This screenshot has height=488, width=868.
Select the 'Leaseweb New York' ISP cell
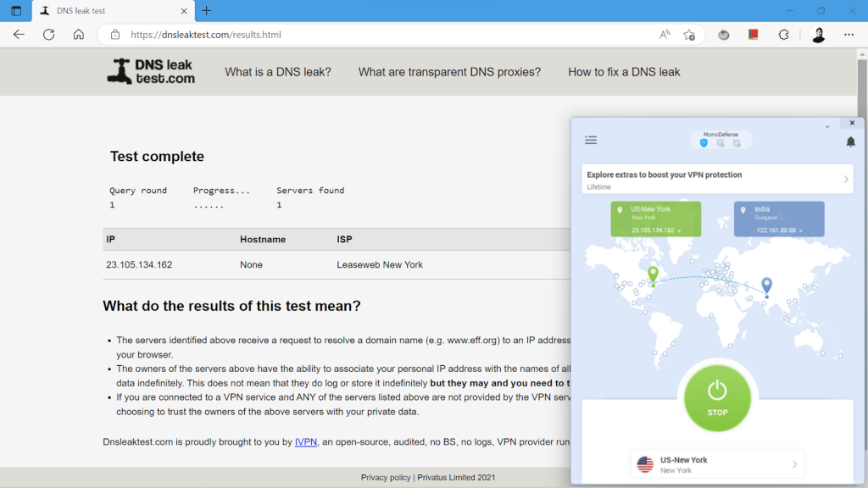click(x=380, y=264)
